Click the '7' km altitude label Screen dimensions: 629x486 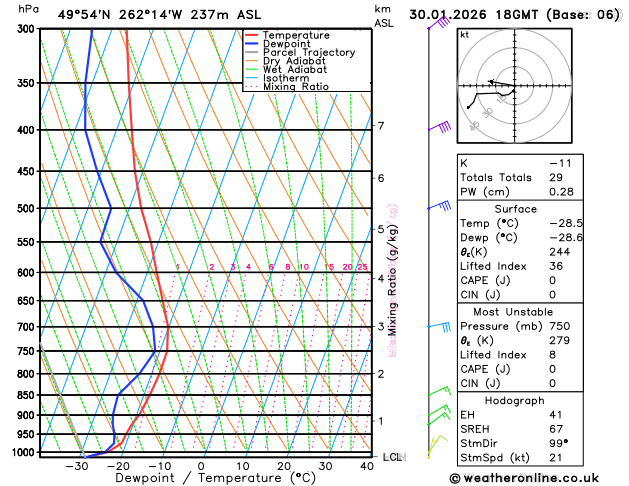[x=381, y=126]
